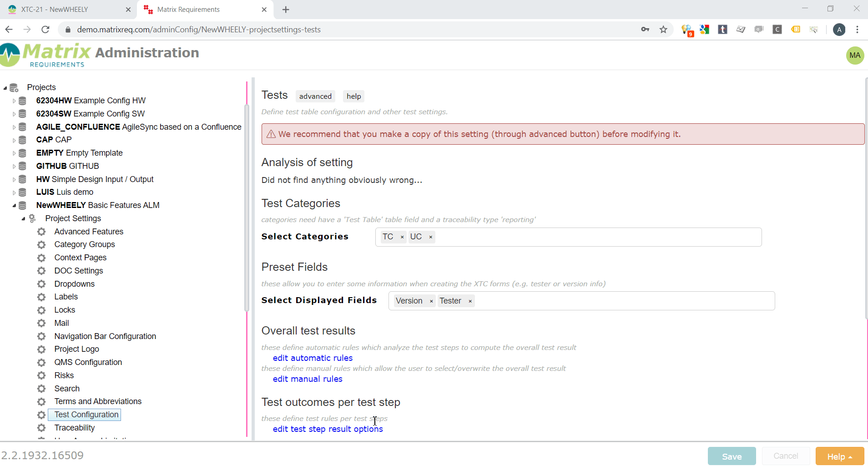Expand the LUIS Luis demo project
Viewport: 868px width, 466px height.
14,192
